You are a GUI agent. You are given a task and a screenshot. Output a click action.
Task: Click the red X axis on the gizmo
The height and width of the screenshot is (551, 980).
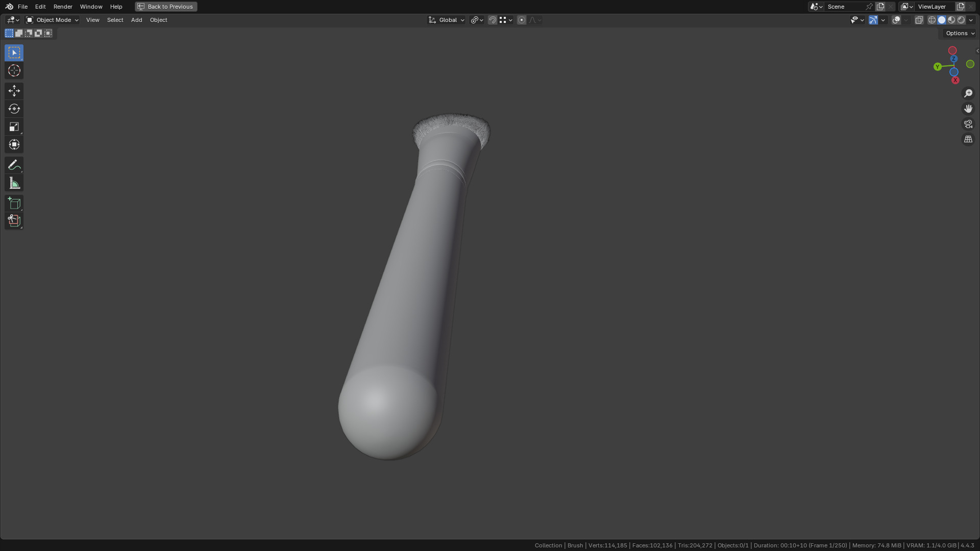tap(955, 80)
